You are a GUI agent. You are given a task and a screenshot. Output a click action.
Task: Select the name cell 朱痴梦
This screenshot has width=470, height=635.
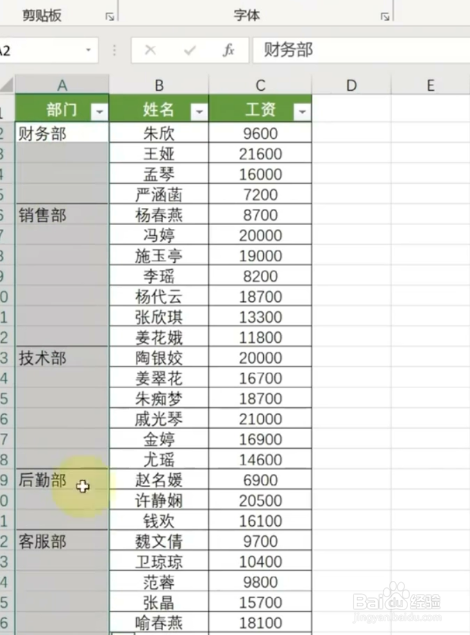(159, 398)
